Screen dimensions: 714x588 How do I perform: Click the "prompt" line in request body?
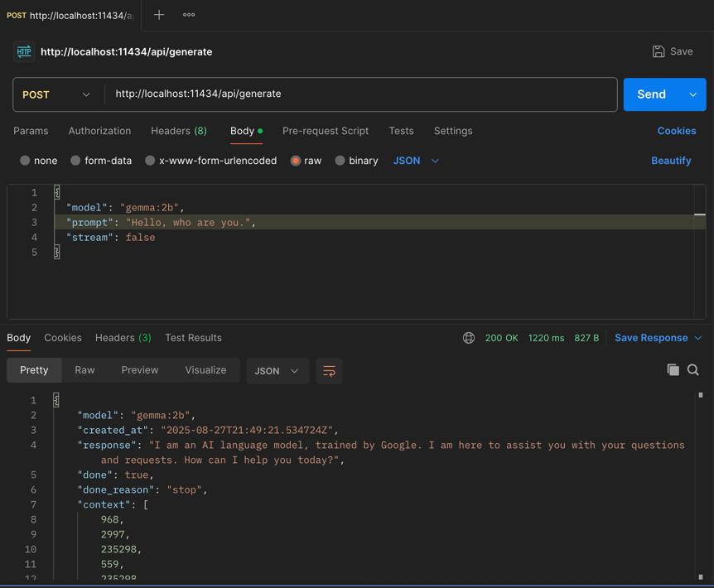(162, 223)
